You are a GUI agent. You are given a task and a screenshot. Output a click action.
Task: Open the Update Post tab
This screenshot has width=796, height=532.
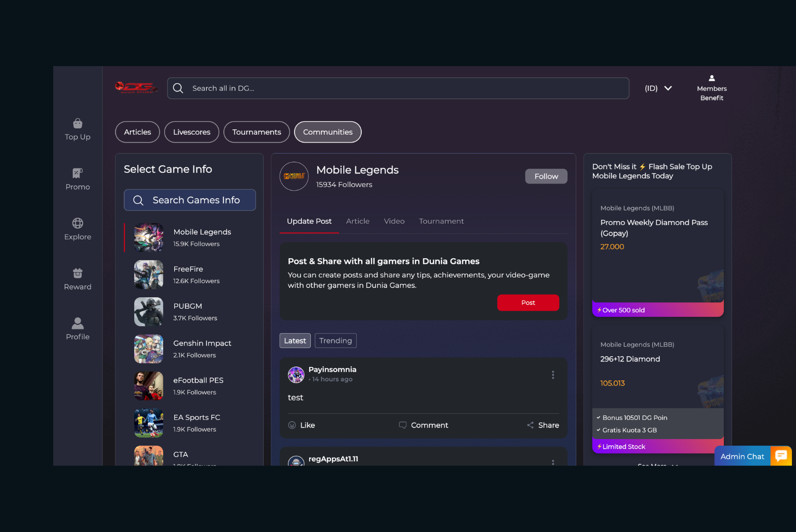click(x=309, y=221)
